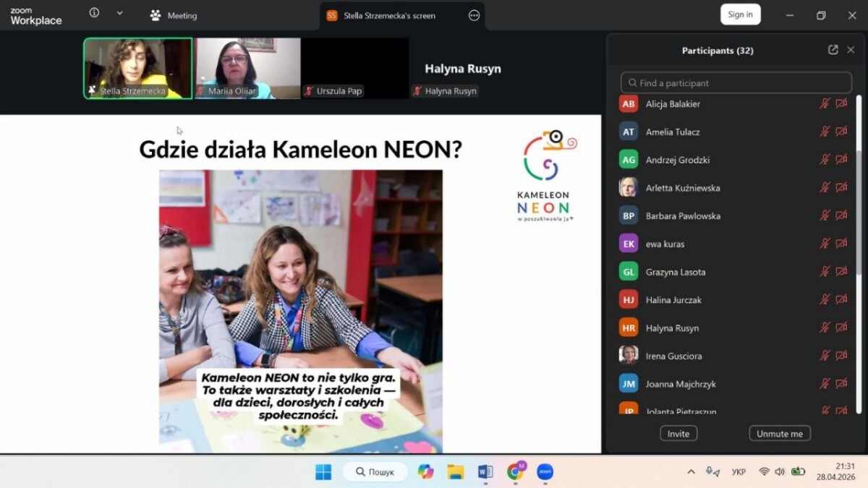The height and width of the screenshot is (488, 868).
Task: Toggle the camera icon for Andrzej Grodzki
Action: (x=841, y=160)
